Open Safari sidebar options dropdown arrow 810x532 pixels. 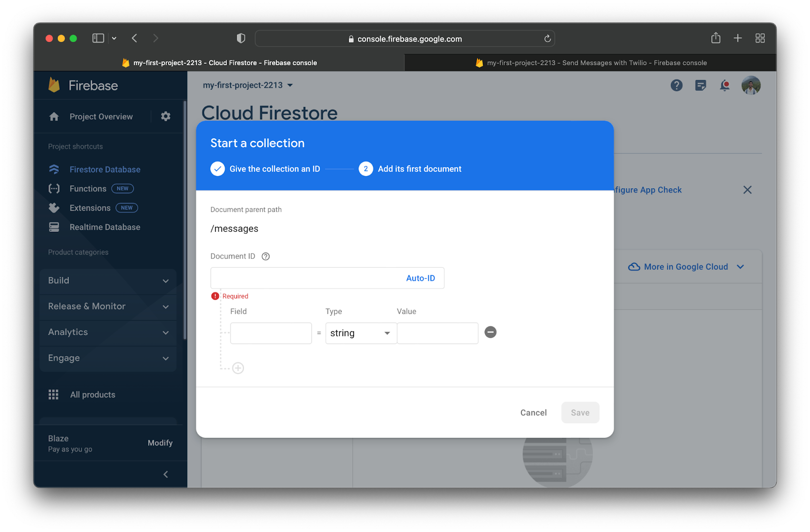(x=114, y=38)
